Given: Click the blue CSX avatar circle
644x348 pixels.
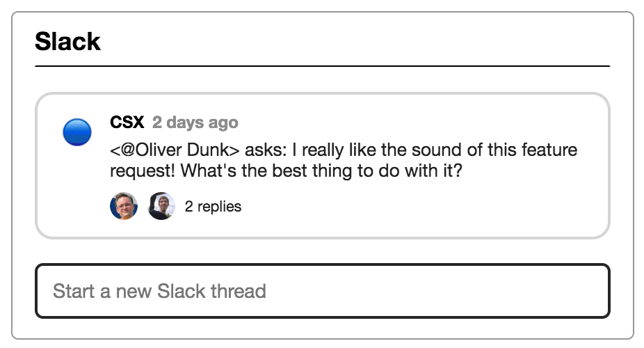Looking at the screenshot, I should coord(77,132).
